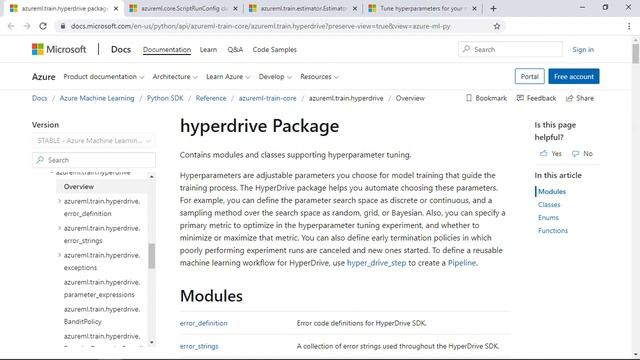The image size is (640, 360).
Task: Select parameter_expressions in sidebar tree
Action: tap(102, 288)
